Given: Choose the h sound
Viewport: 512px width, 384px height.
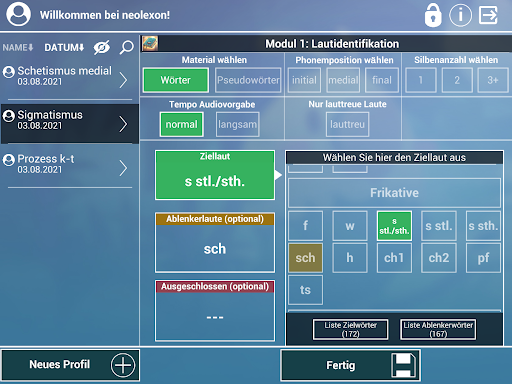Looking at the screenshot, I should click(x=350, y=258).
